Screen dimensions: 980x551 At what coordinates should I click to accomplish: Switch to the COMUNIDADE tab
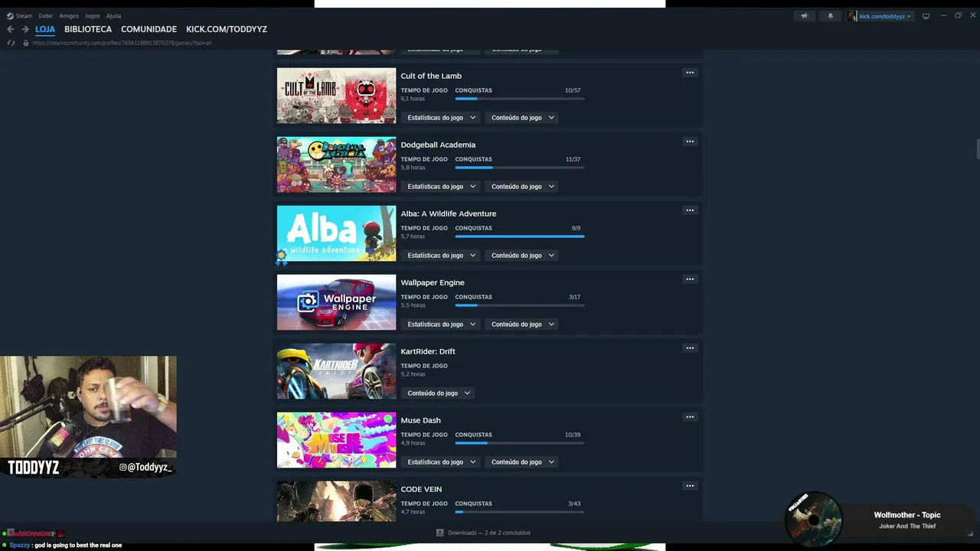(149, 29)
